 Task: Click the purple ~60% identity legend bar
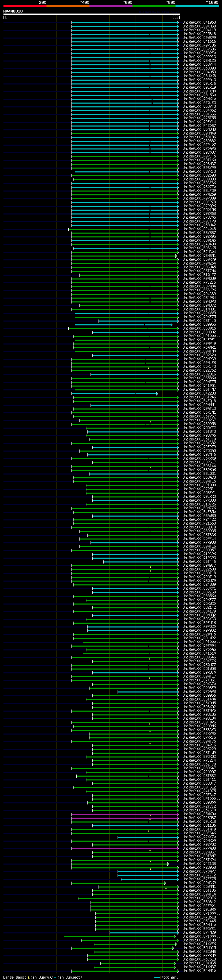click(111, 6)
